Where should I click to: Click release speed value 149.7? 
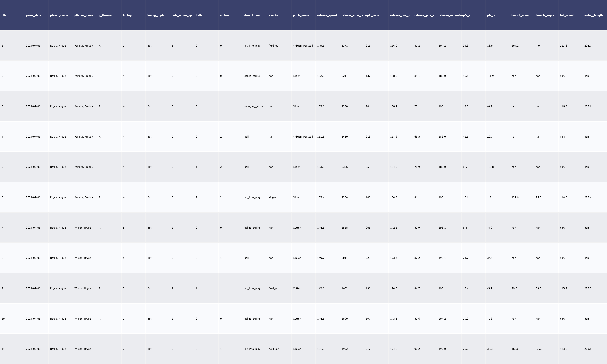pyautogui.click(x=320, y=258)
